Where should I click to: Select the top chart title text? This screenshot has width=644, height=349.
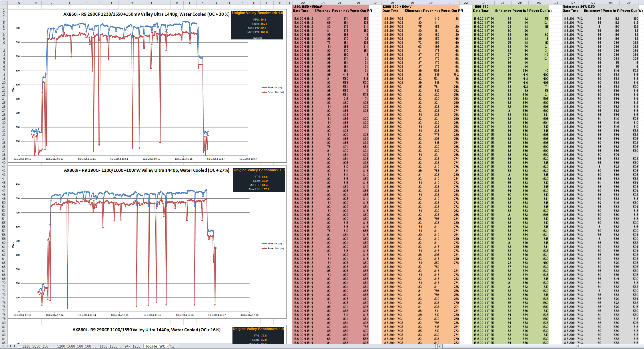pyautogui.click(x=146, y=14)
